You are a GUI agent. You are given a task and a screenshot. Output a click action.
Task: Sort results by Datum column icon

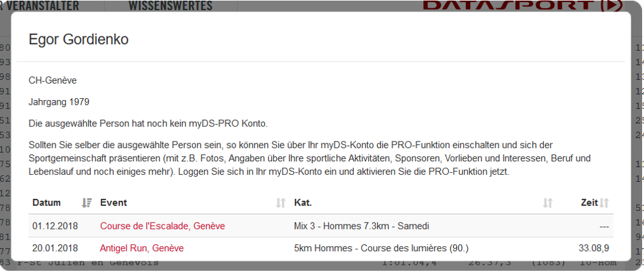[x=87, y=202]
